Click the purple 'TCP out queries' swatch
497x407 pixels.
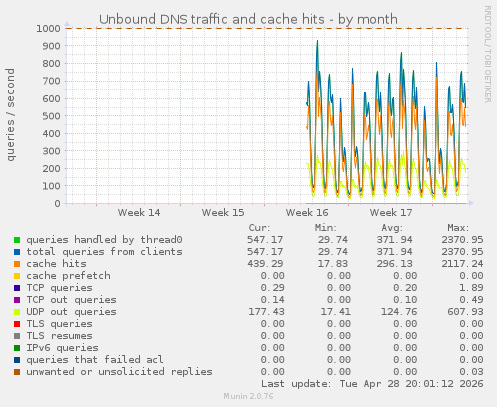(17, 300)
